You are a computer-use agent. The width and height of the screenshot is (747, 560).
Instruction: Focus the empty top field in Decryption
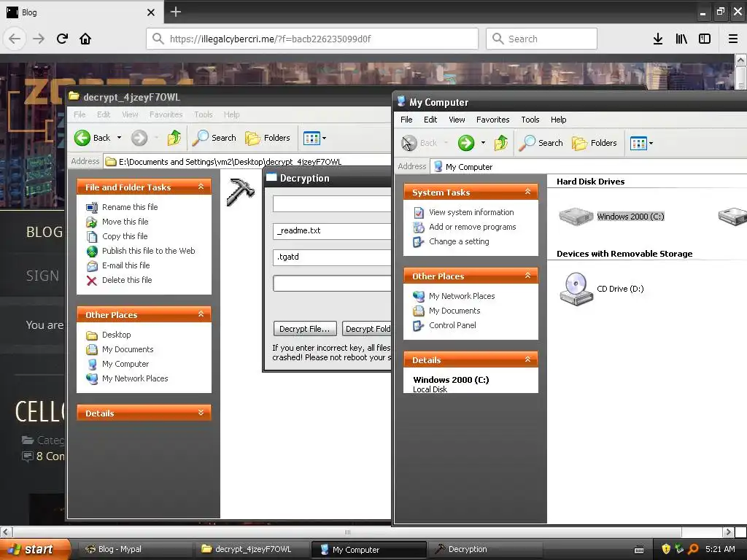pos(332,204)
